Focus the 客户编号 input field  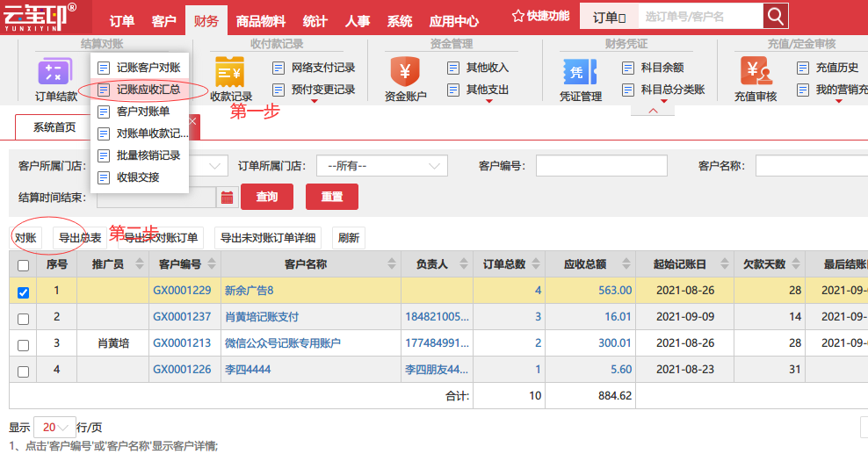tap(602, 166)
